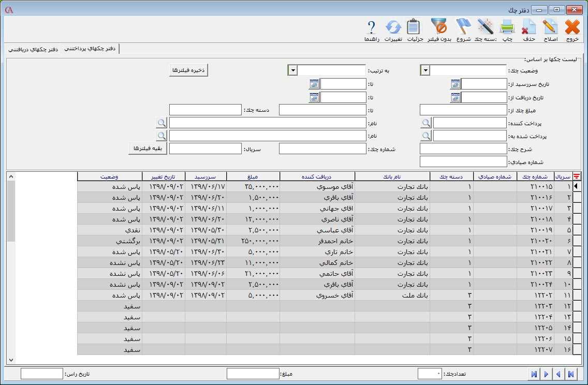Image resolution: width=588 pixels, height=385 pixels.
Task: Switch to دفتر چکهای دریافتنی tab
Action: 33,49
